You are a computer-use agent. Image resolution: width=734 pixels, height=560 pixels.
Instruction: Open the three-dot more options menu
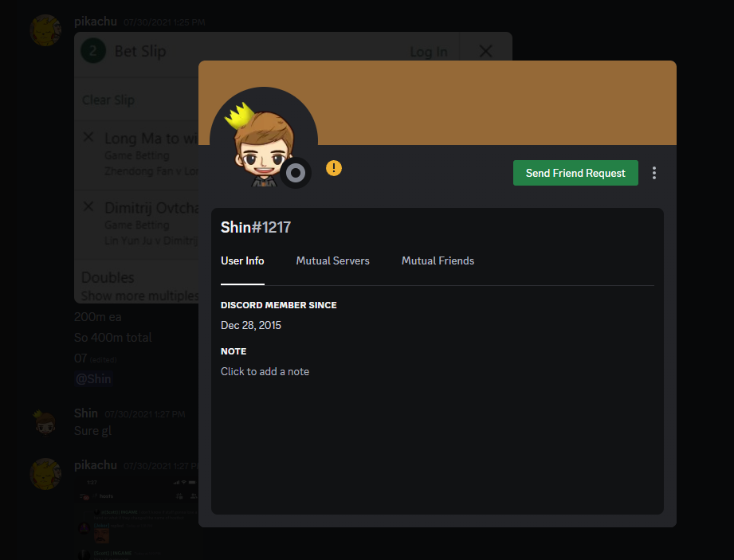[654, 173]
